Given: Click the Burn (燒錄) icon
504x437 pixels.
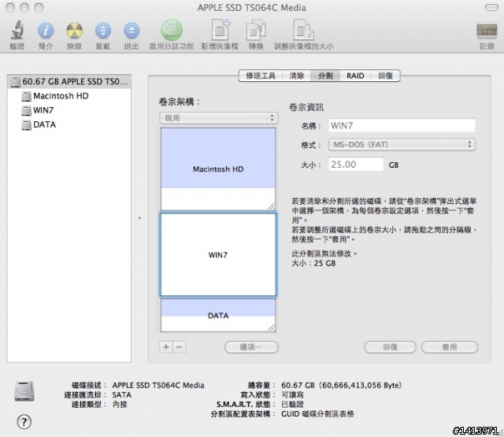Looking at the screenshot, I should click(74, 31).
